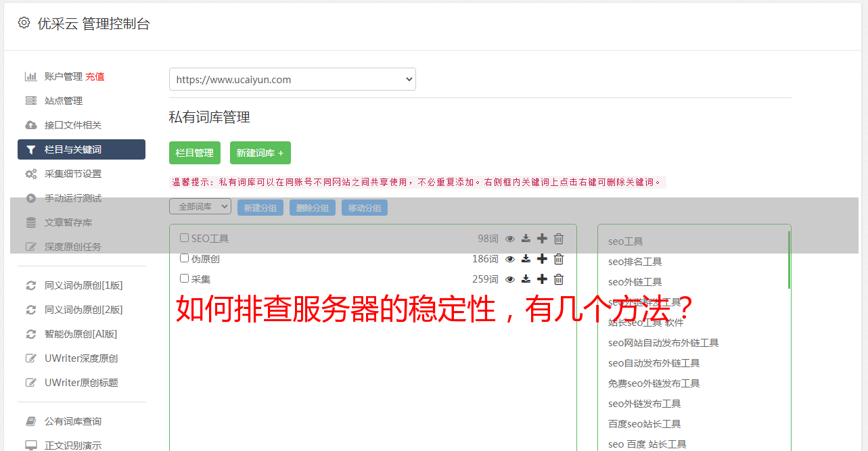Image resolution: width=868 pixels, height=451 pixels.
Task: Open 公有词库查询 sidebar item
Action: click(x=73, y=421)
